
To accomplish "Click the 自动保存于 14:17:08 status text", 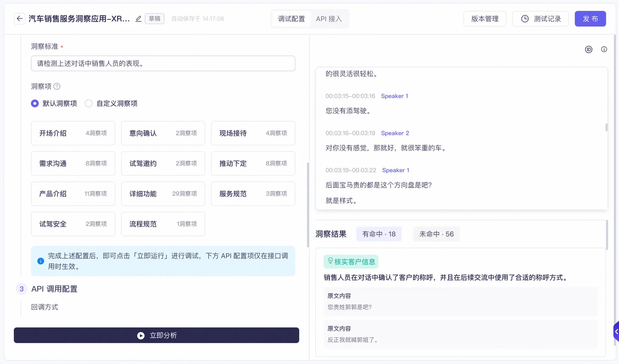I will pyautogui.click(x=197, y=19).
